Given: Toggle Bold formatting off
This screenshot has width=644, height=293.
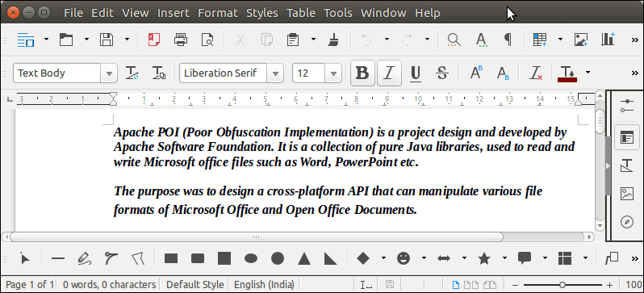Looking at the screenshot, I should point(362,73).
